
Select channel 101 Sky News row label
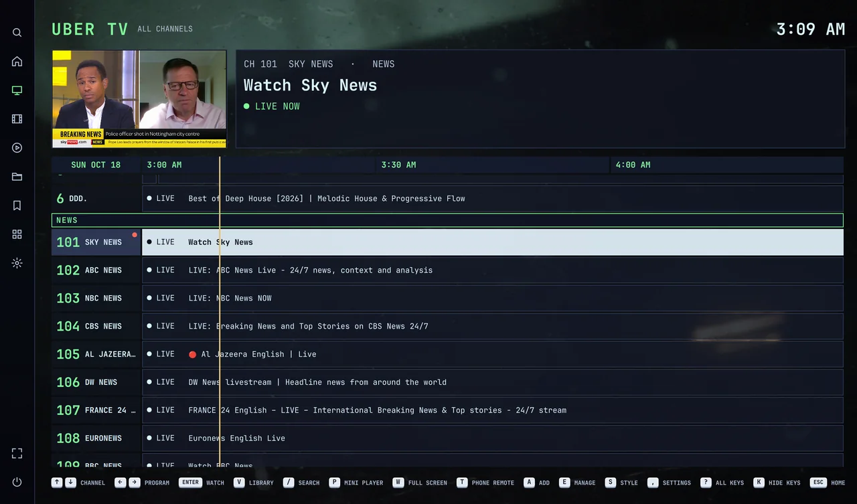pyautogui.click(x=96, y=242)
